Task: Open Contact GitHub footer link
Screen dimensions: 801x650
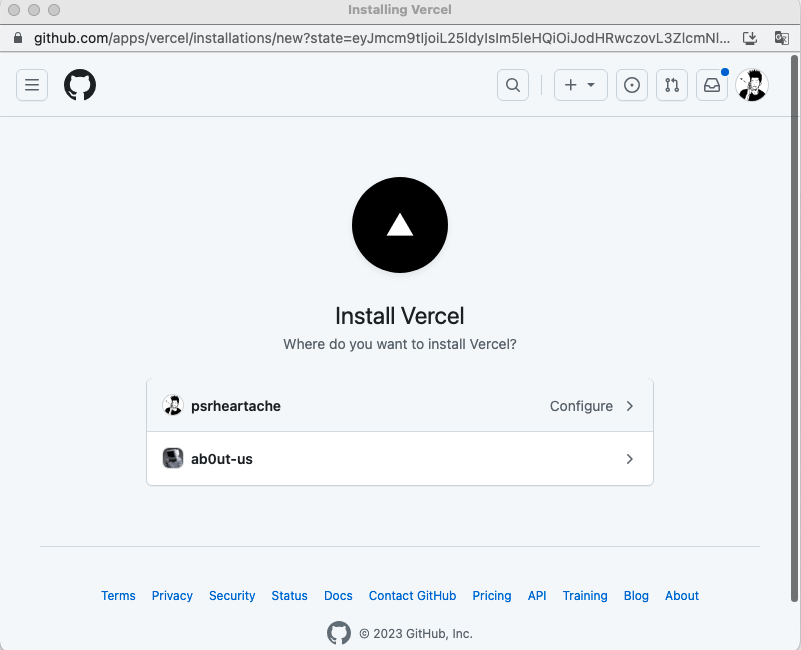Action: point(412,596)
